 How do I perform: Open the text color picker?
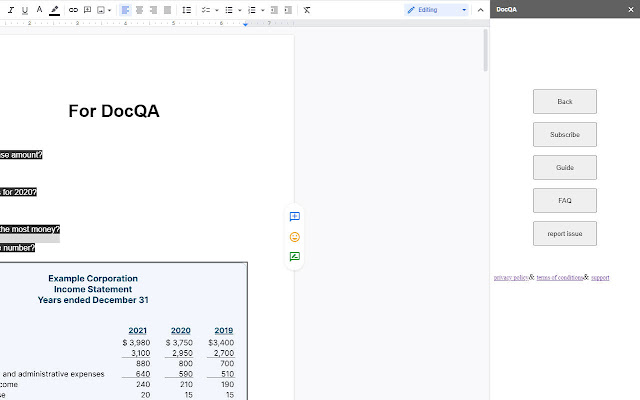pyautogui.click(x=39, y=10)
